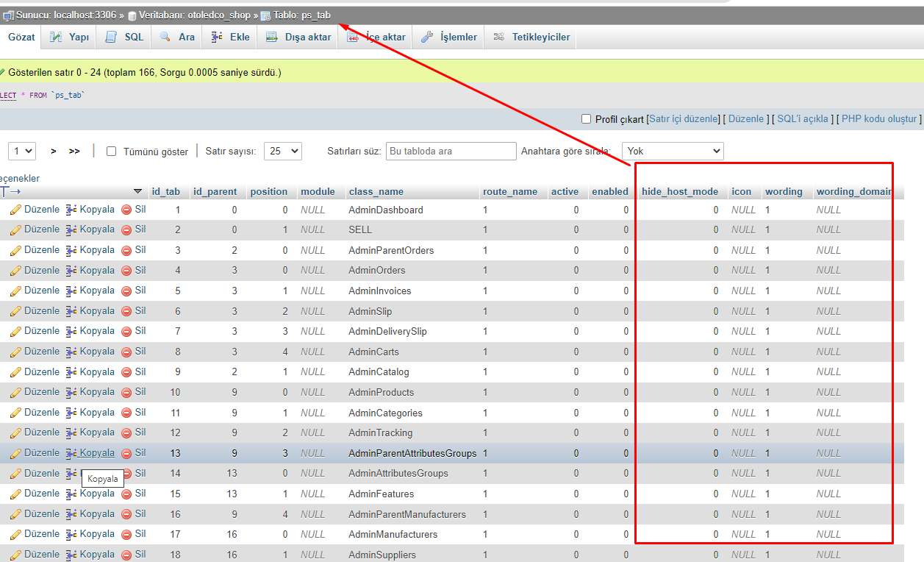This screenshot has height=562, width=924.
Task: Click the pencil icon in row 1 AdminDashboard
Action: tap(15, 210)
